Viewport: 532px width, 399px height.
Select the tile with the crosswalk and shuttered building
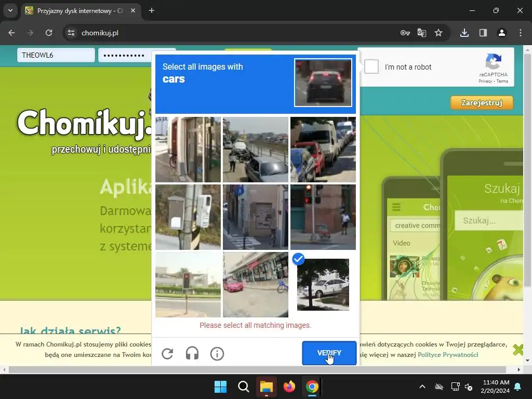[256, 217]
